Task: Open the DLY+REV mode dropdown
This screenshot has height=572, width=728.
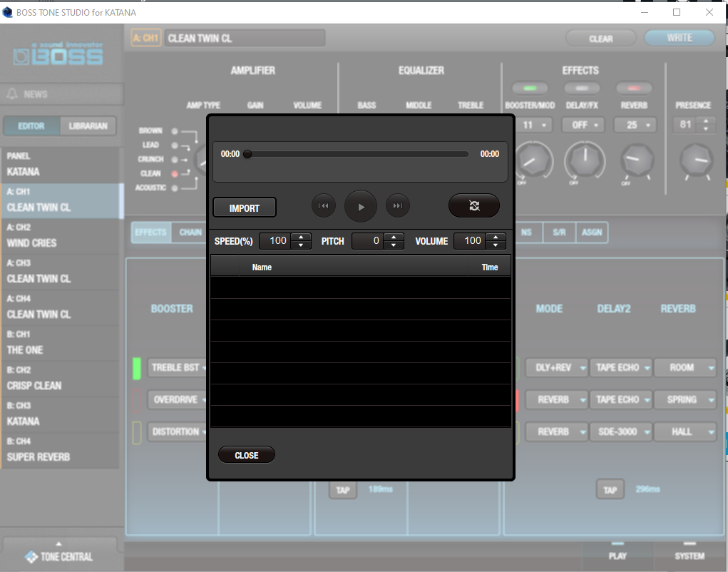Action: pyautogui.click(x=556, y=367)
